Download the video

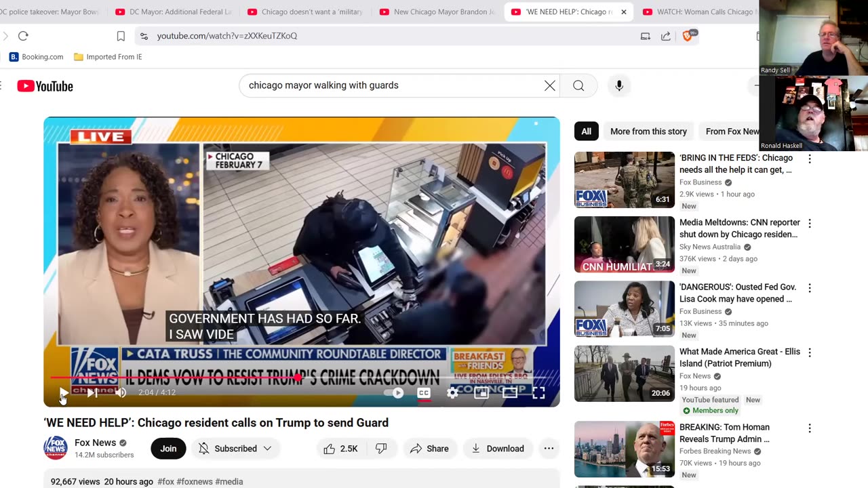[x=498, y=449]
